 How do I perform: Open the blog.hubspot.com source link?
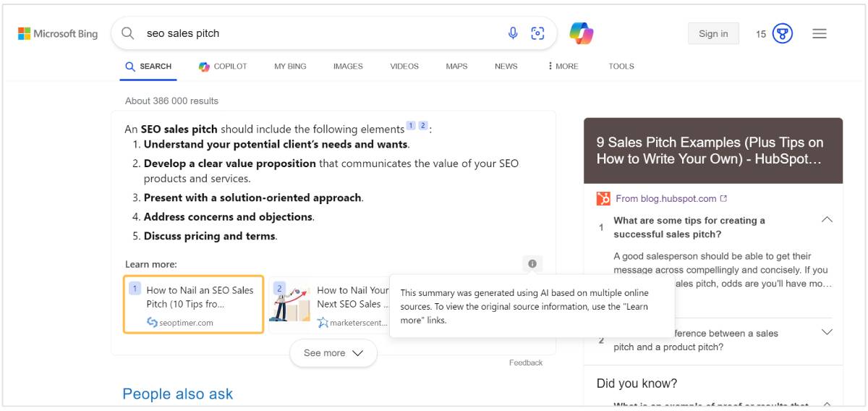tap(665, 198)
